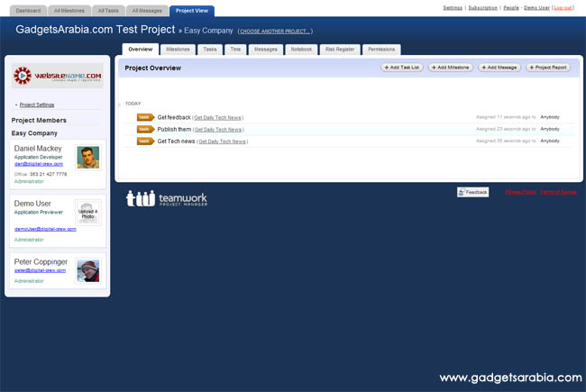Screen dimensions: 586x392
Task: Click the Demo User account link
Action: click(536, 8)
